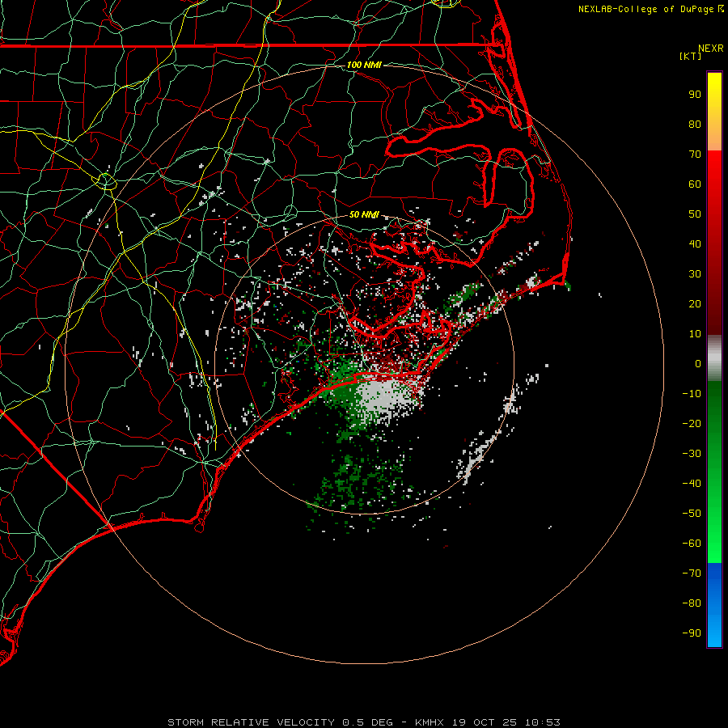Click the 30 value on the velocity scale
The width and height of the screenshot is (728, 728).
[695, 274]
